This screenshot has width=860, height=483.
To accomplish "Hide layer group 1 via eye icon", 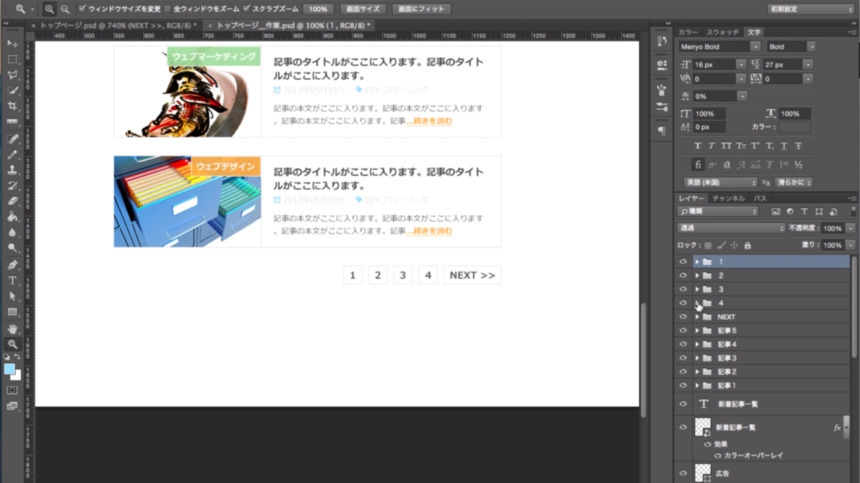I will 683,262.
